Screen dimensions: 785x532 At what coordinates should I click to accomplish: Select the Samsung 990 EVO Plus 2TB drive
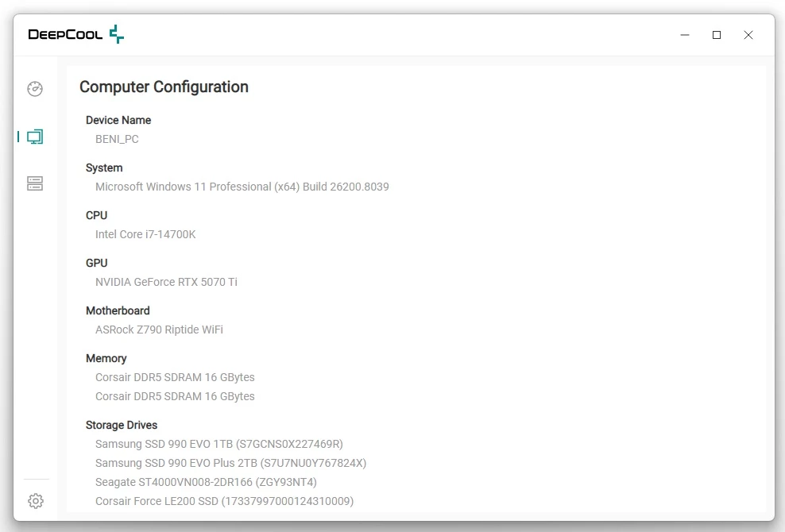click(x=230, y=463)
